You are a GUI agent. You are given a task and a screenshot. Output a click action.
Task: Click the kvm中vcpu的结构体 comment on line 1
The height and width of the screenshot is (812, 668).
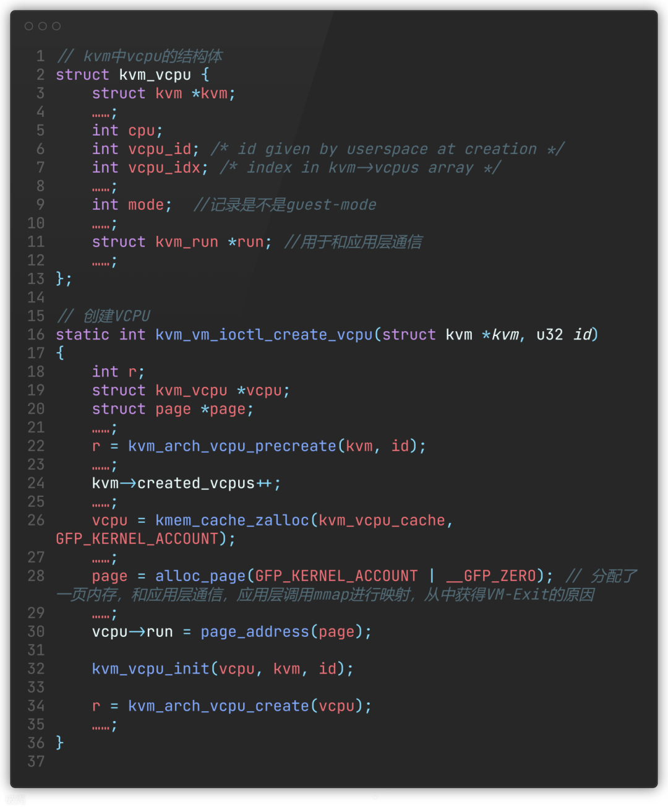click(140, 56)
